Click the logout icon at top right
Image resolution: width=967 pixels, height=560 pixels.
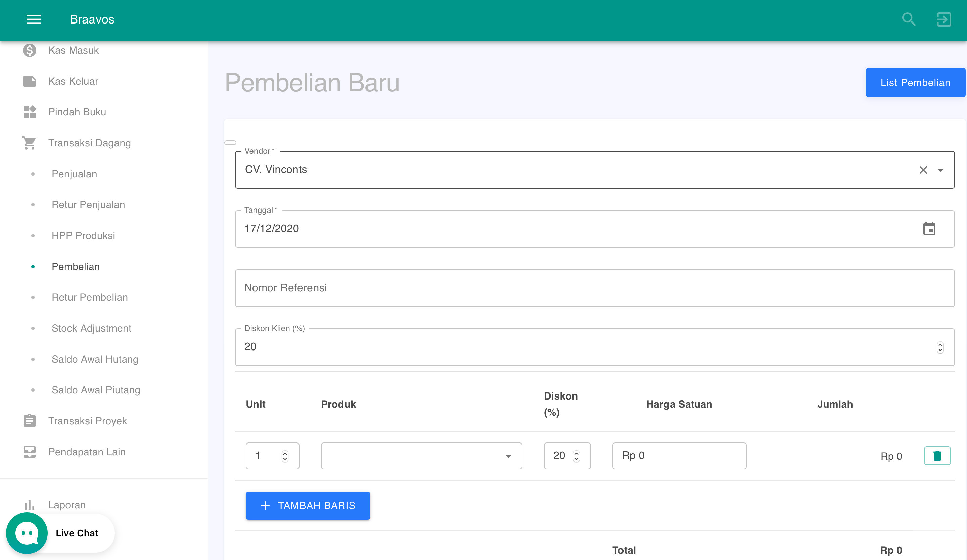pyautogui.click(x=943, y=19)
